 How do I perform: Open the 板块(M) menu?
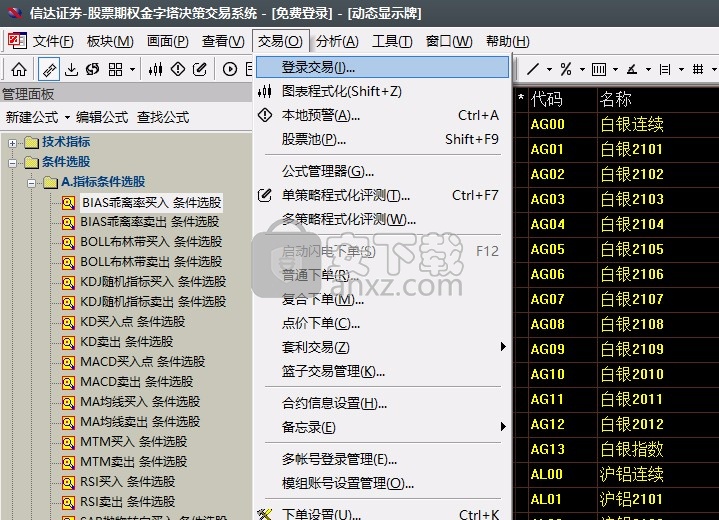(x=110, y=41)
